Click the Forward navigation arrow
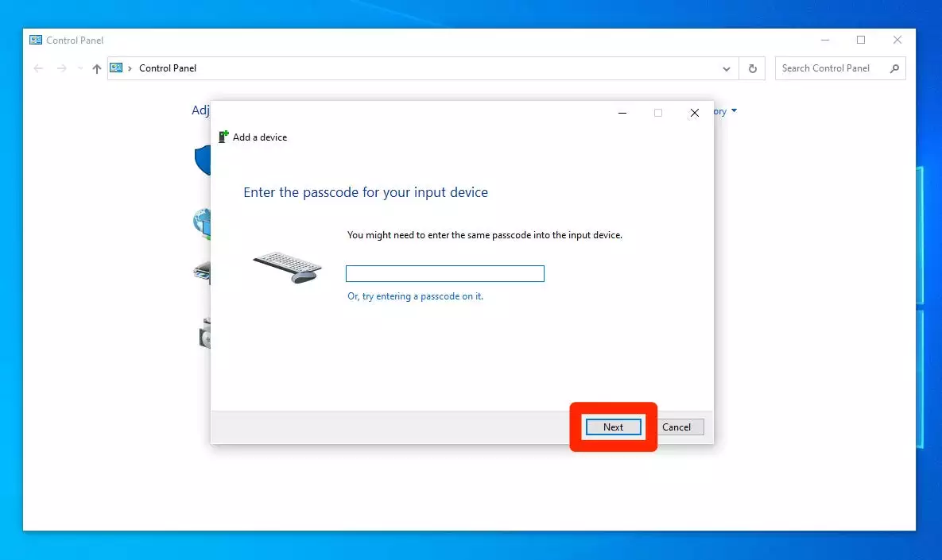The image size is (942, 560). pyautogui.click(x=62, y=68)
